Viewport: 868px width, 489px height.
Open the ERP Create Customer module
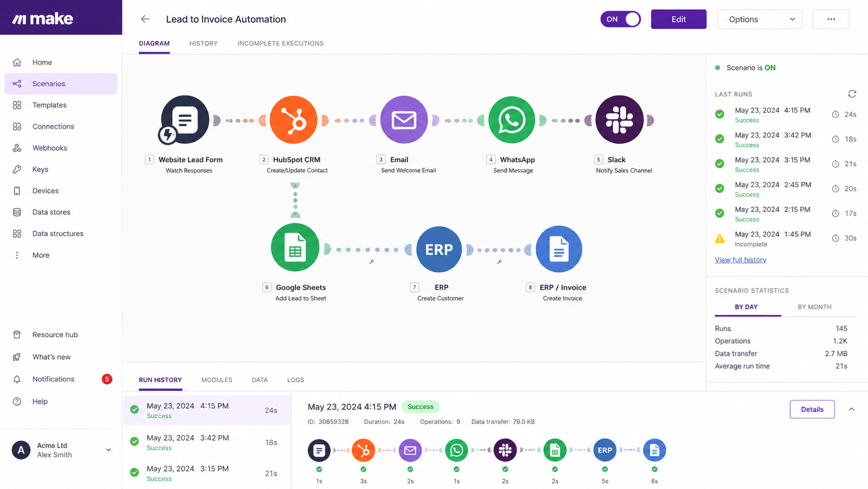(x=439, y=249)
